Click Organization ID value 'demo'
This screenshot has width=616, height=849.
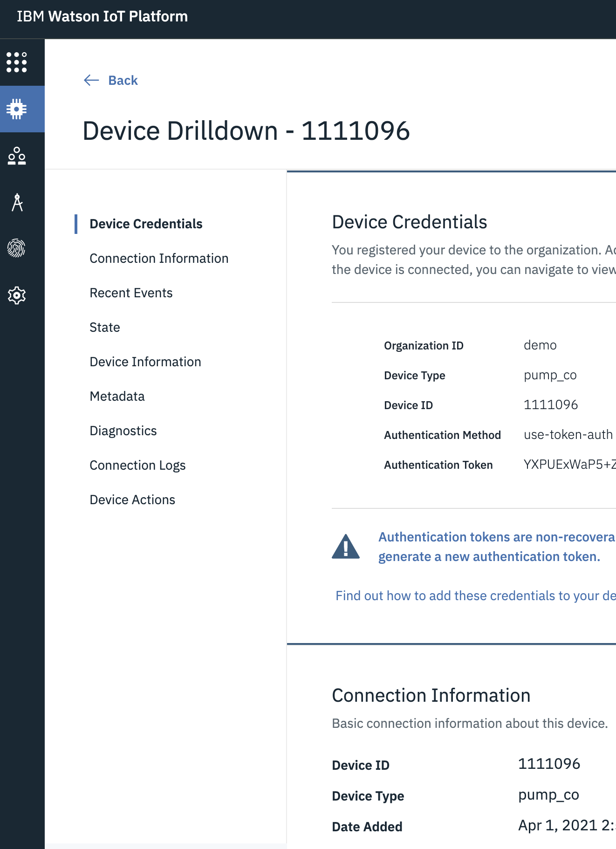click(x=540, y=345)
